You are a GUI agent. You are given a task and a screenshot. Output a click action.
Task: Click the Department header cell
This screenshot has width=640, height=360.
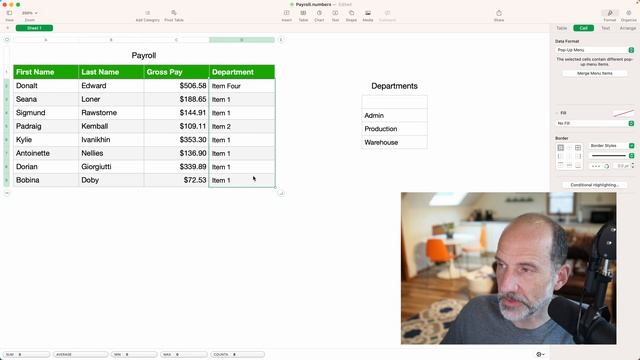242,72
